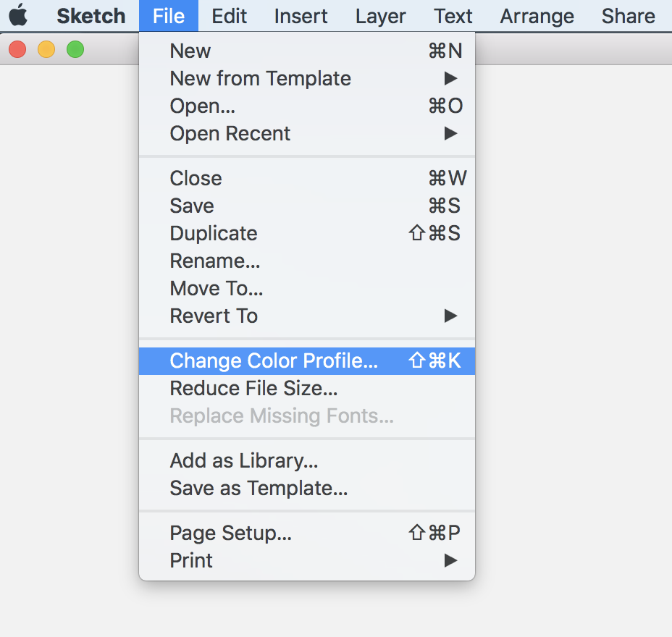Click the red window close button
Image resolution: width=672 pixels, height=637 pixels.
17,49
